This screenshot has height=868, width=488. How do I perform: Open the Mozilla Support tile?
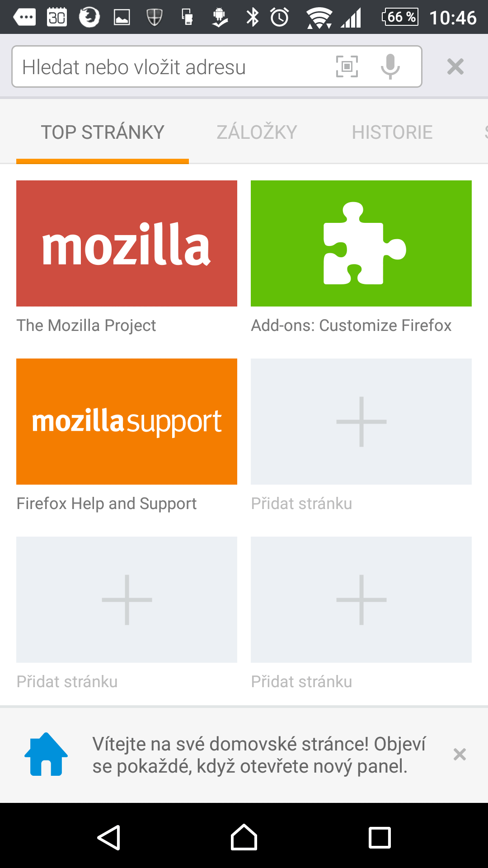tap(127, 421)
